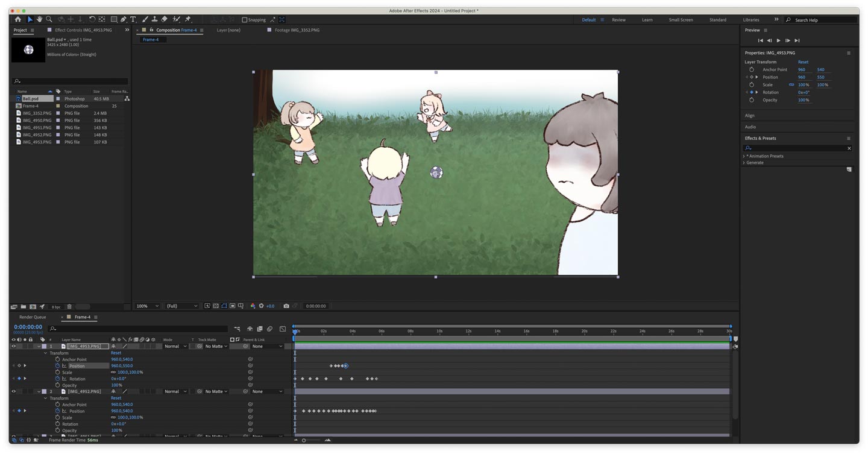This screenshot has width=868, height=454.
Task: Toggle the Rotation stopwatch for IMG_4953.PNG in timeline
Action: click(x=58, y=379)
